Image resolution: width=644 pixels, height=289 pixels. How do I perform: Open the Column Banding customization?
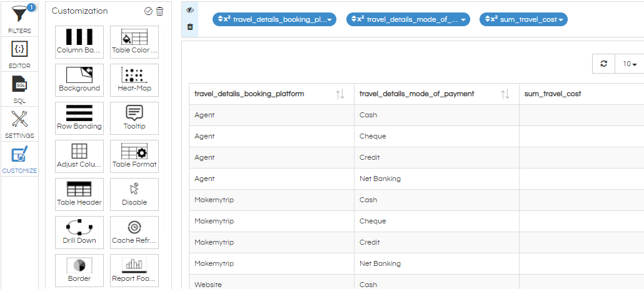pos(79,42)
